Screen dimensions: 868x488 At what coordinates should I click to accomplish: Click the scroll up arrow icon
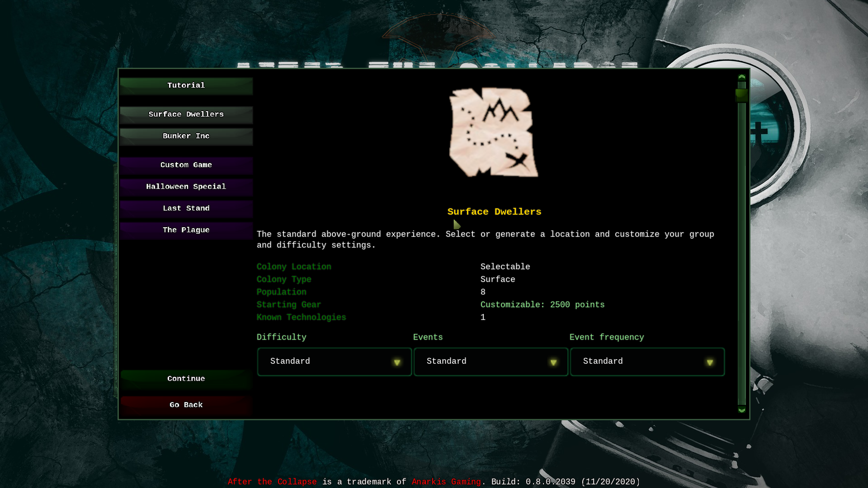pyautogui.click(x=741, y=77)
